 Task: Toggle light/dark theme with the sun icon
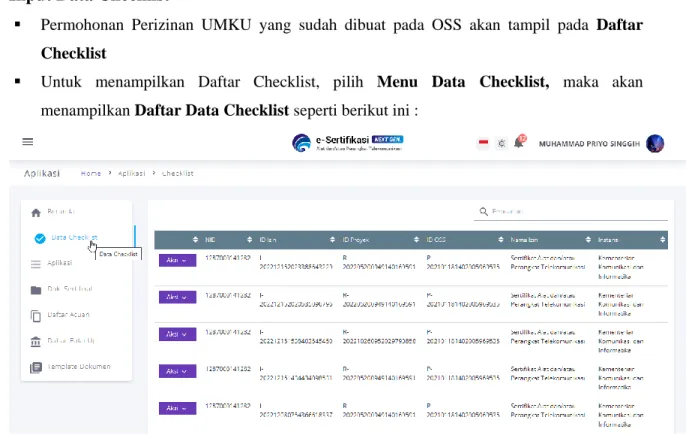click(x=501, y=144)
